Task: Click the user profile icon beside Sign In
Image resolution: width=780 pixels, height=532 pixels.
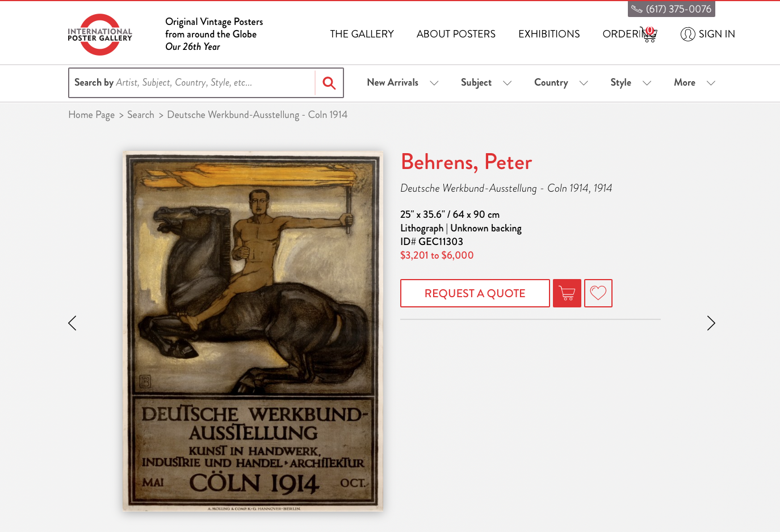Action: (687, 34)
